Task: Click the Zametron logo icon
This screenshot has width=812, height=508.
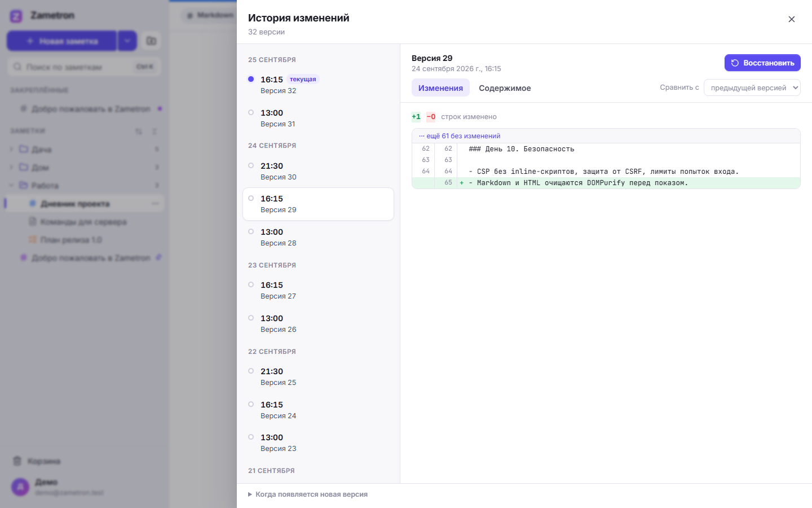Action: 16,16
